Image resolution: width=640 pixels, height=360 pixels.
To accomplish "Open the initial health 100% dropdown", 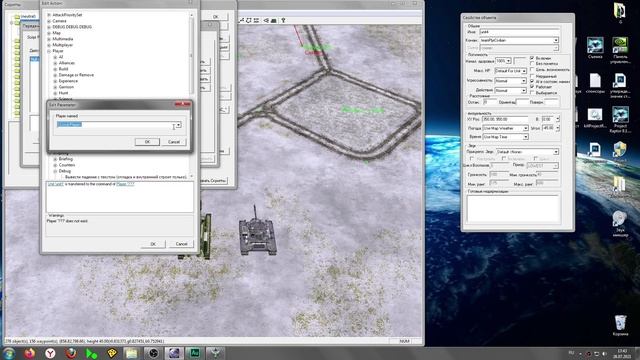I will (508, 61).
